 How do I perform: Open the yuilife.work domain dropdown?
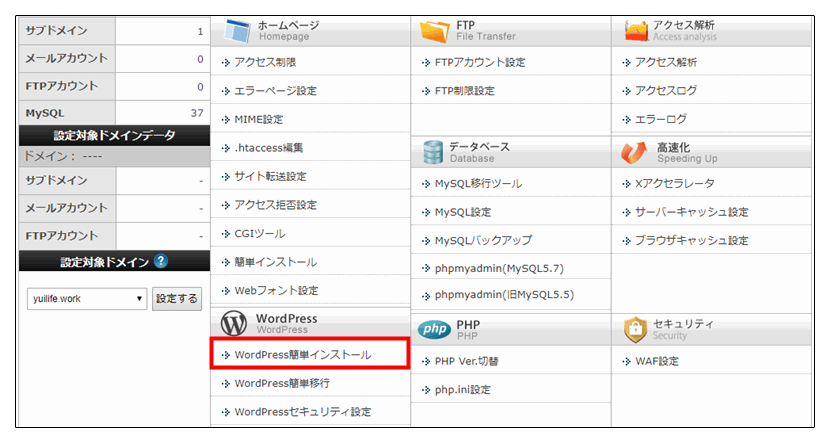coord(87,299)
